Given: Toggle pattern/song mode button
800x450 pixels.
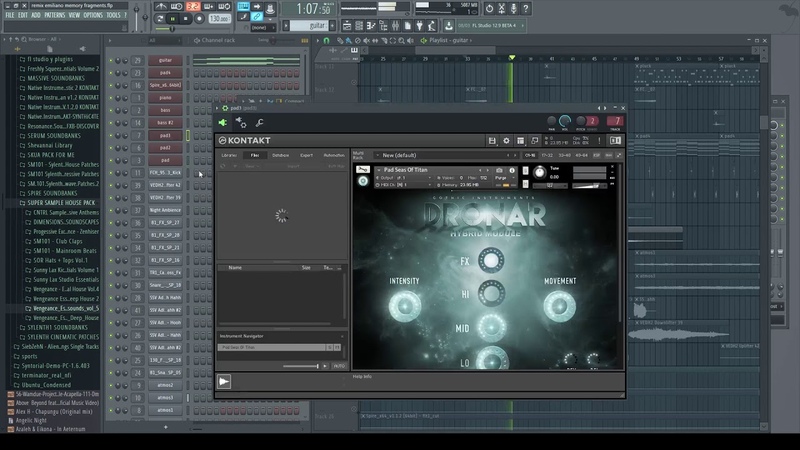Looking at the screenshot, I should [160, 19].
